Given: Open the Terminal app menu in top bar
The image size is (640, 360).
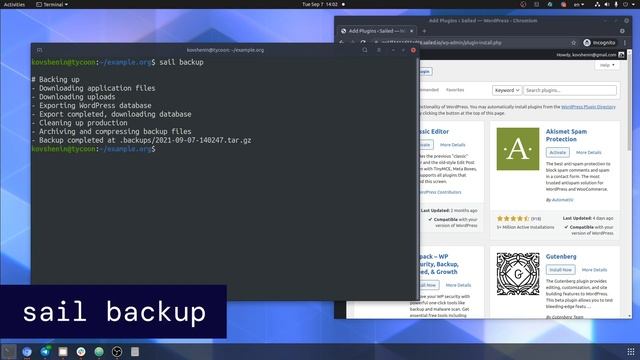Looking at the screenshot, I should (52, 4).
